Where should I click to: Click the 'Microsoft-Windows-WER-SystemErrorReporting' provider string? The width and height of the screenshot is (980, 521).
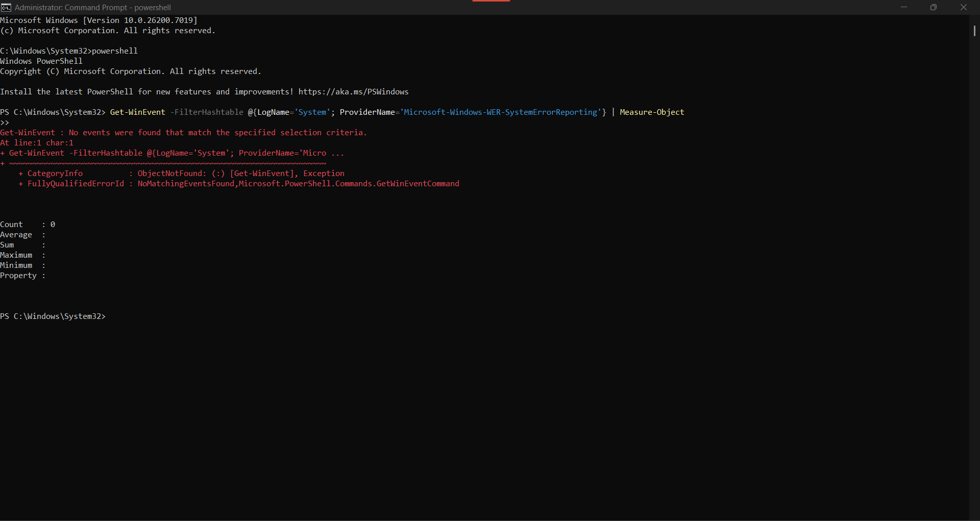point(501,112)
